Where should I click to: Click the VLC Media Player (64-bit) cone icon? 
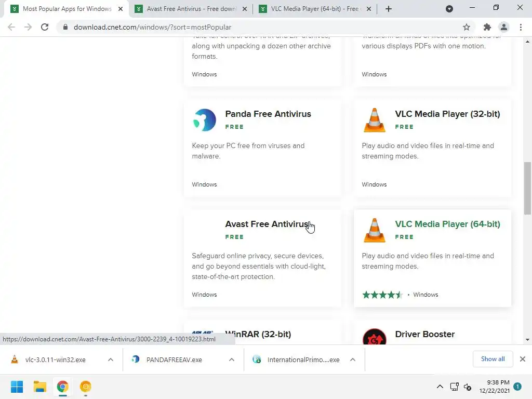tap(374, 230)
